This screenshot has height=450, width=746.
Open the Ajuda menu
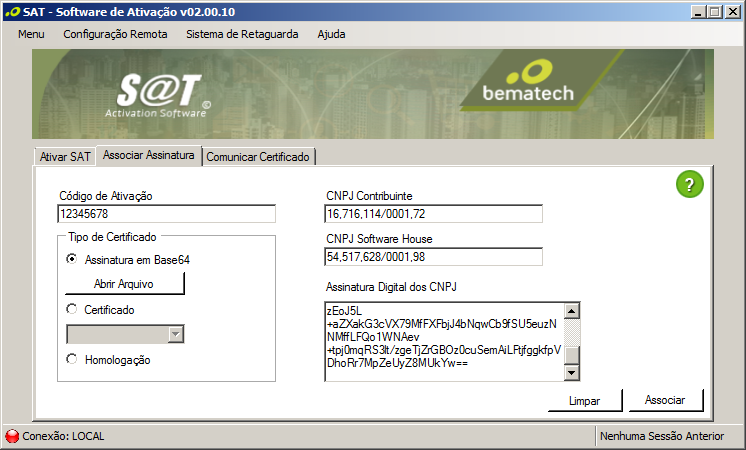tap(331, 34)
